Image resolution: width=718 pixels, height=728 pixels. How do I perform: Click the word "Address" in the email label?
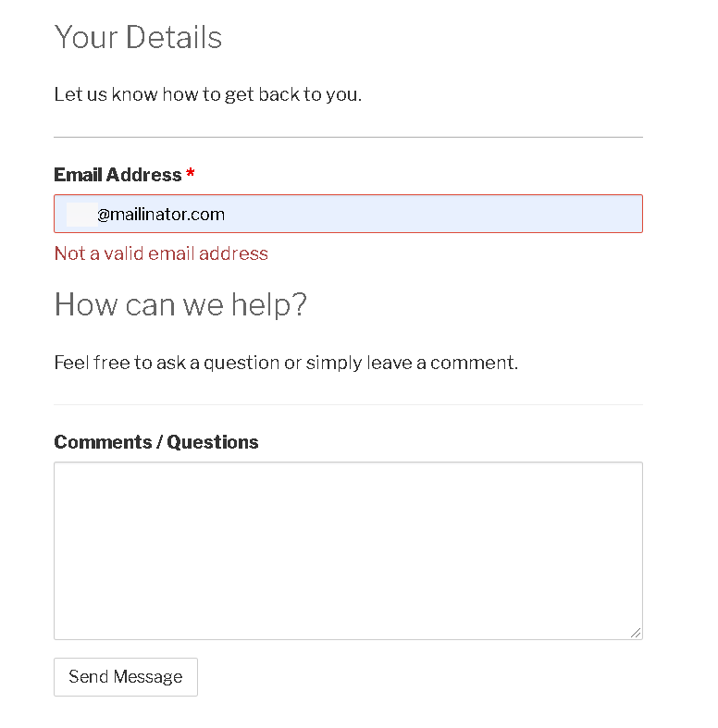coord(144,175)
